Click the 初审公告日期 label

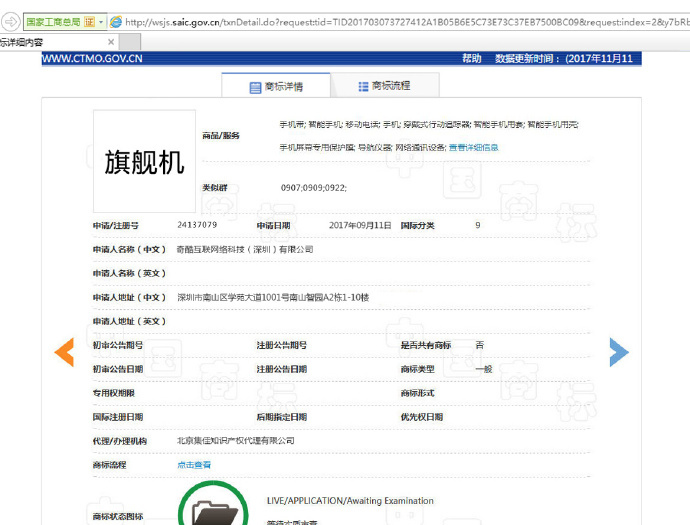pyautogui.click(x=118, y=369)
